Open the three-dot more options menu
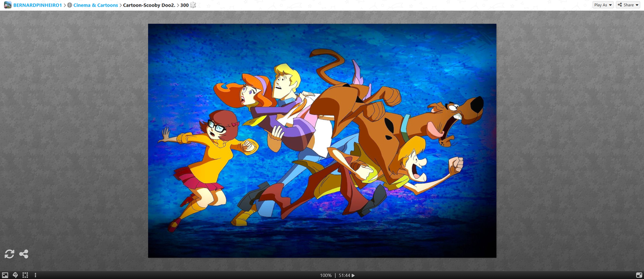The height and width of the screenshot is (279, 644). 35,275
